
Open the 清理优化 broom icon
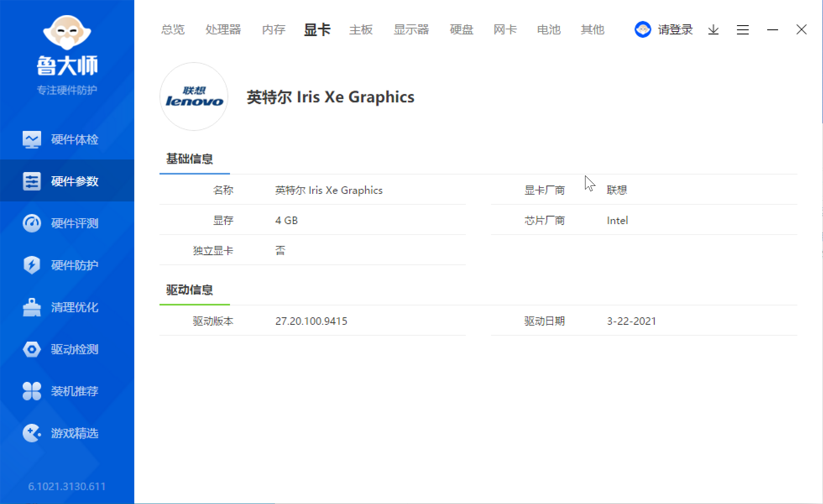tap(32, 307)
